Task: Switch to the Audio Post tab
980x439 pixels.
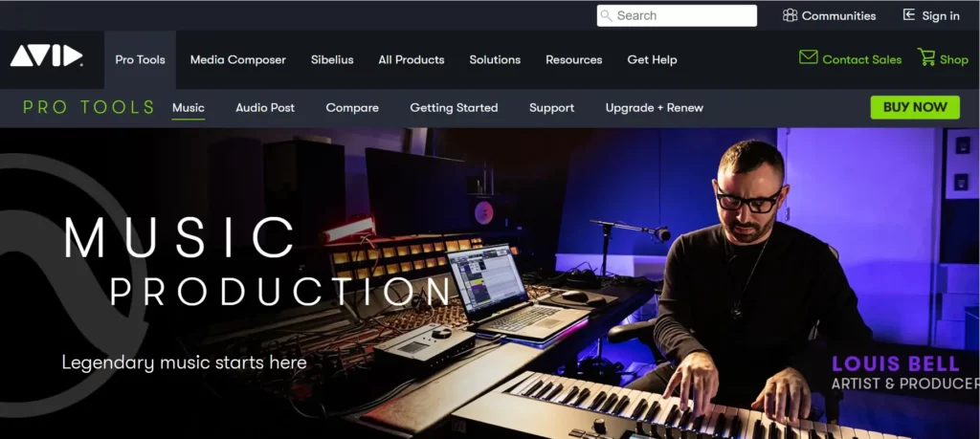Action: click(265, 107)
